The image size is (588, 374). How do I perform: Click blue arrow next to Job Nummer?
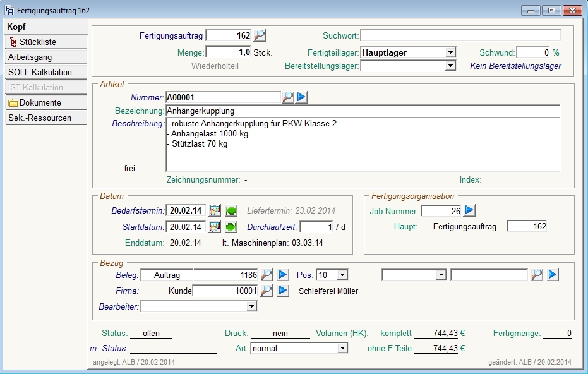point(469,210)
